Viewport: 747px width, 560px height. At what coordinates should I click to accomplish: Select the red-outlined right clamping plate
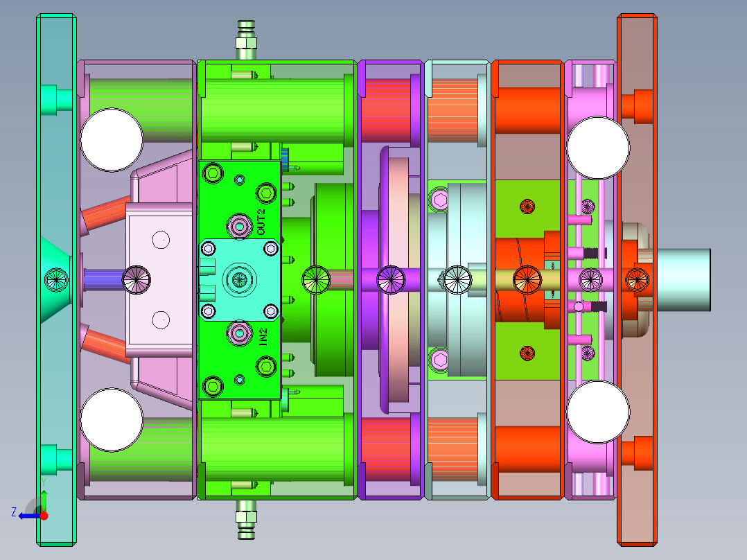pyautogui.click(x=638, y=280)
